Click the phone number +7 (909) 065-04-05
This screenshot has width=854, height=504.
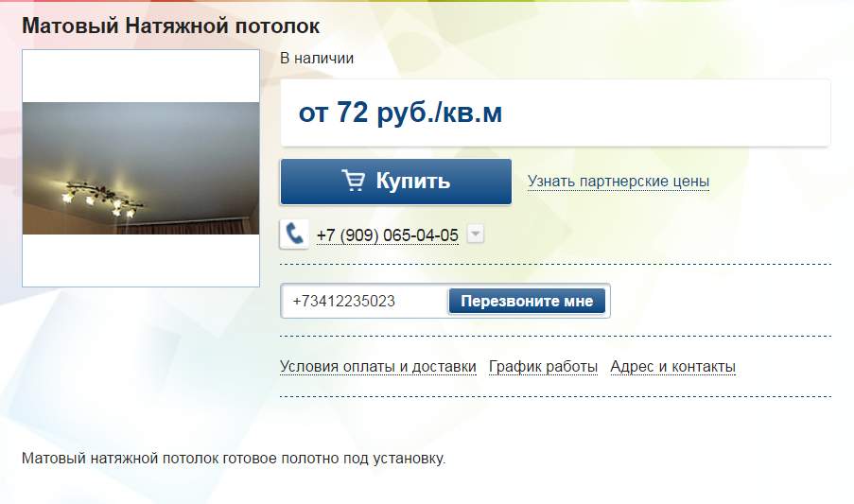pyautogui.click(x=387, y=235)
